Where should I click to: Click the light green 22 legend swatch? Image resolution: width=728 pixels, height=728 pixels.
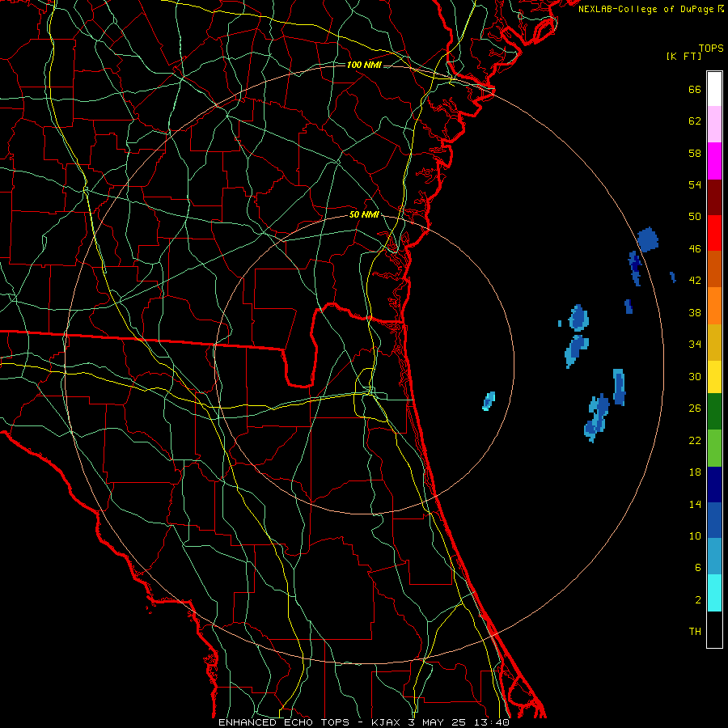click(x=714, y=448)
